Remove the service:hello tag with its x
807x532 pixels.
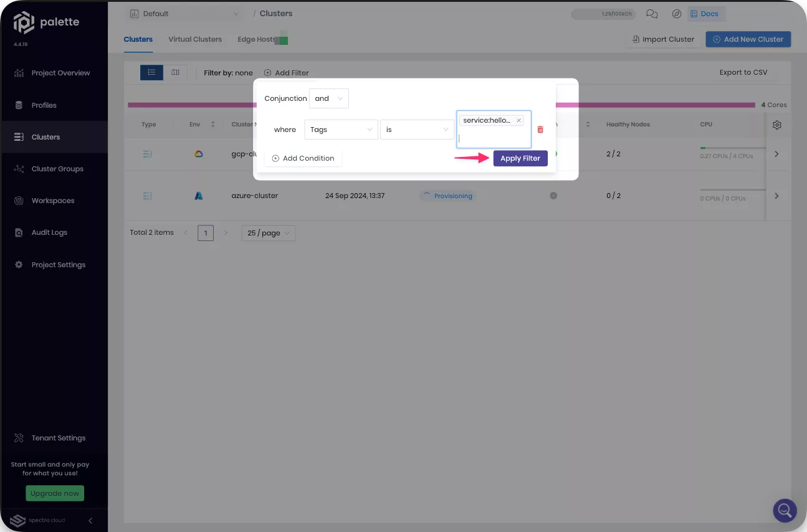coord(518,120)
